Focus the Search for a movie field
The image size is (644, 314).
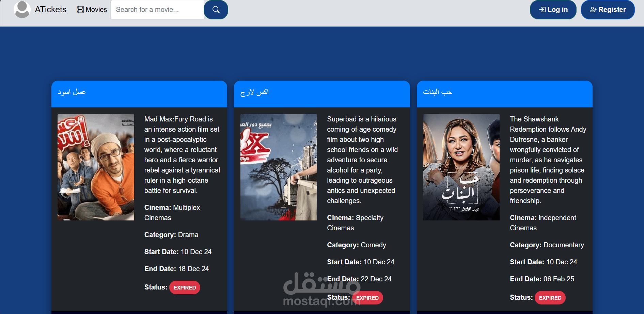(x=157, y=10)
